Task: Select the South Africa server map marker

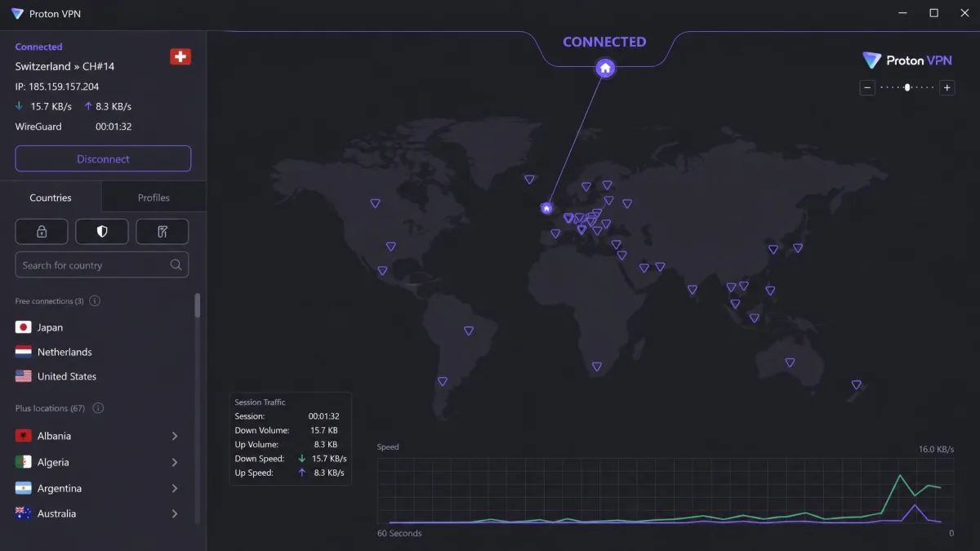Action: (597, 367)
